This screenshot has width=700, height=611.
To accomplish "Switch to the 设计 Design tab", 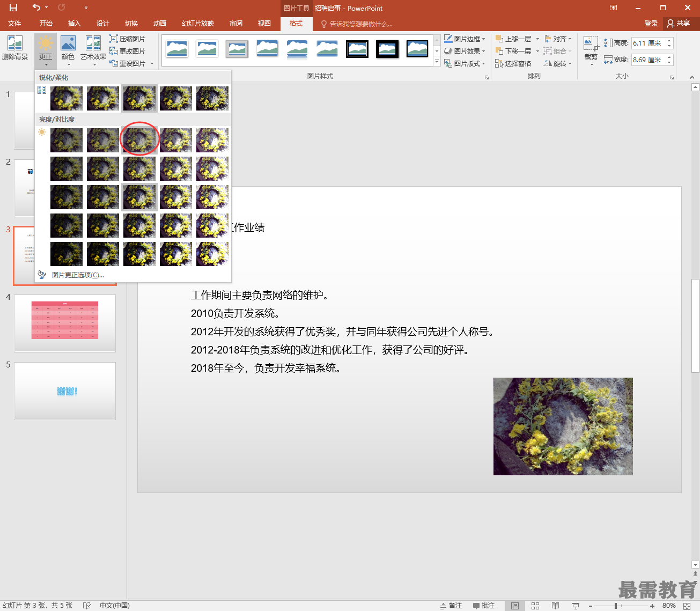I will click(x=103, y=23).
